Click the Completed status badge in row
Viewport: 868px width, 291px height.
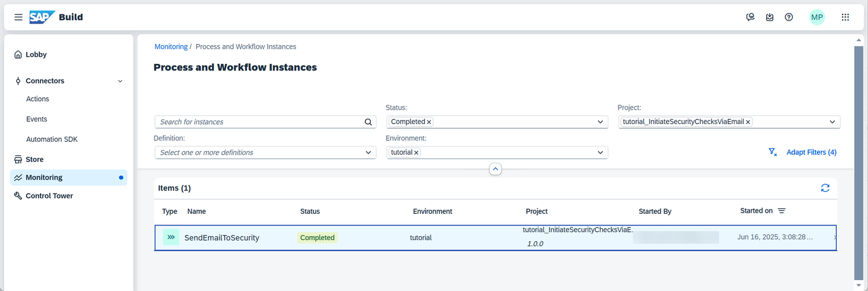point(317,237)
